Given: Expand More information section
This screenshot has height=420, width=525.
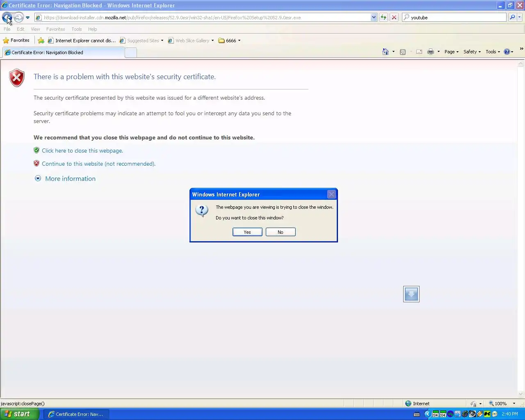Looking at the screenshot, I should pos(65,178).
